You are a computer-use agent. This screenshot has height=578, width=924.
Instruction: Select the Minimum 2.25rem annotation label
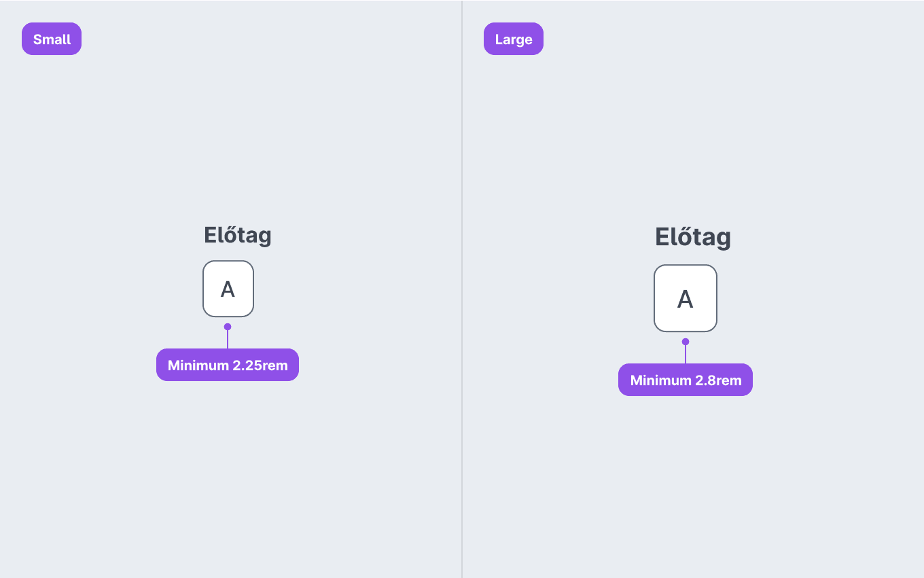[228, 365]
